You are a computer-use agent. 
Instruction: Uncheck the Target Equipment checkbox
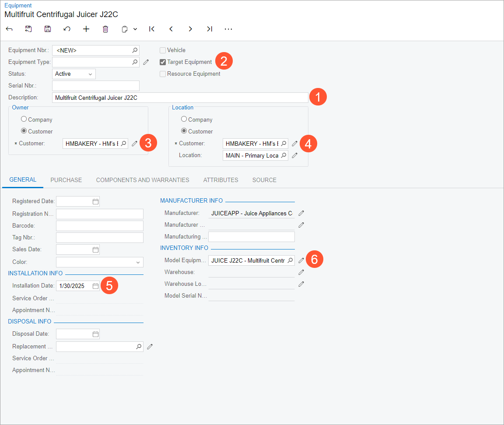click(x=163, y=62)
